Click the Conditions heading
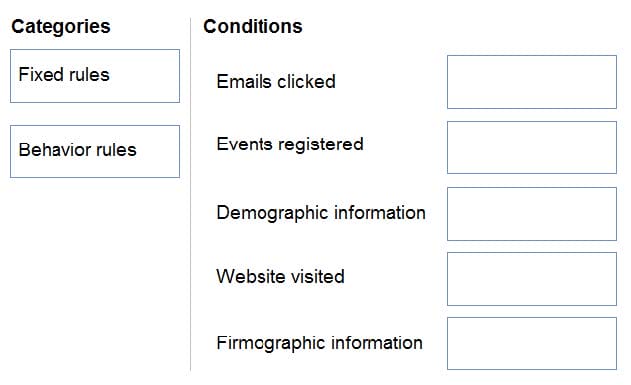 point(253,27)
